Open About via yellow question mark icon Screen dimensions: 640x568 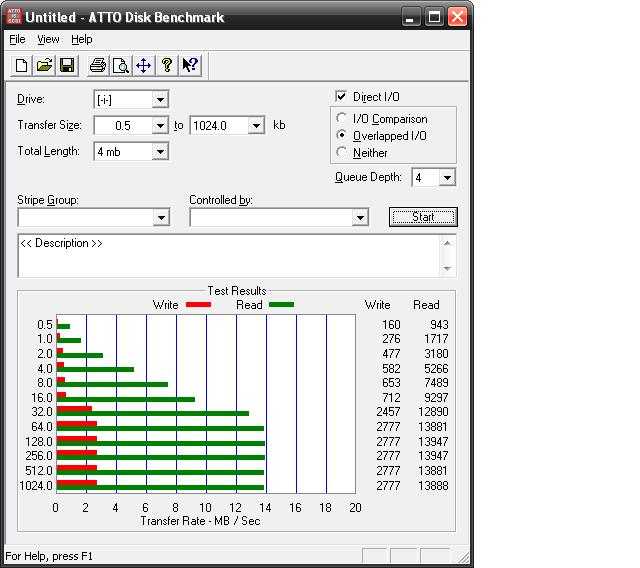coord(167,65)
